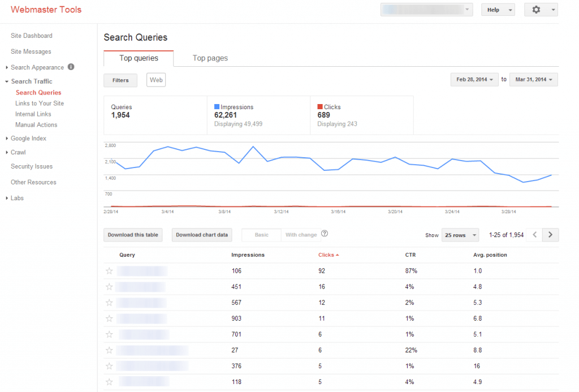Star the query with 451 impressions

109,287
